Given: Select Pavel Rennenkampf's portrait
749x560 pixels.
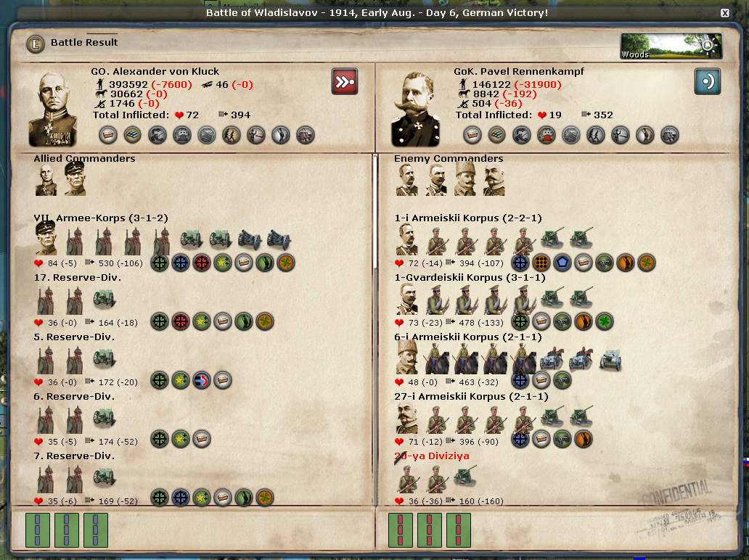Looking at the screenshot, I should tap(414, 109).
